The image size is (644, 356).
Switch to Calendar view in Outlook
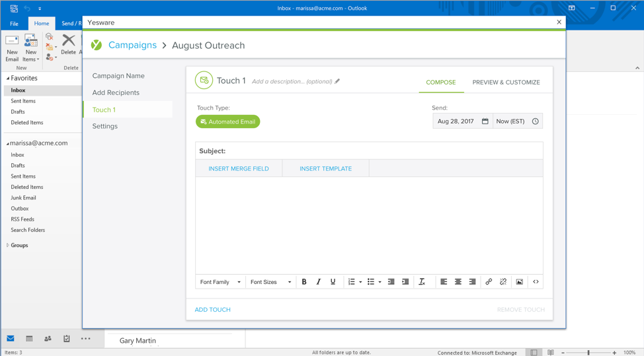click(29, 338)
